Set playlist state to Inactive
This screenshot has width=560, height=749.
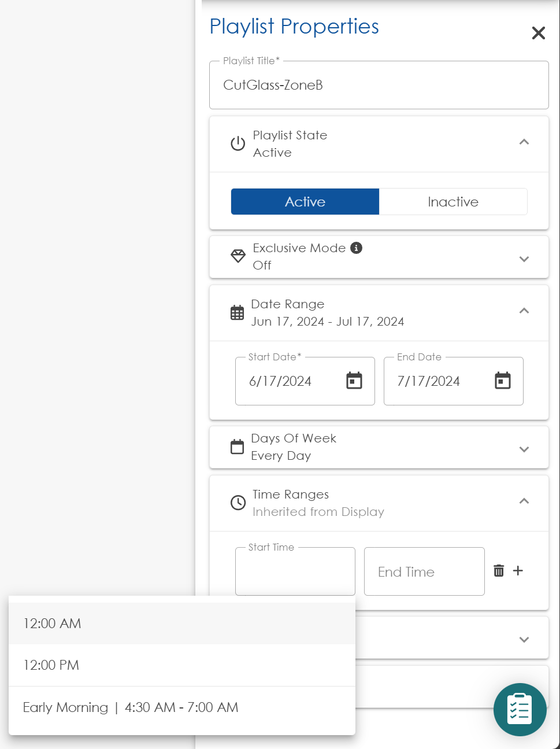pyautogui.click(x=453, y=201)
